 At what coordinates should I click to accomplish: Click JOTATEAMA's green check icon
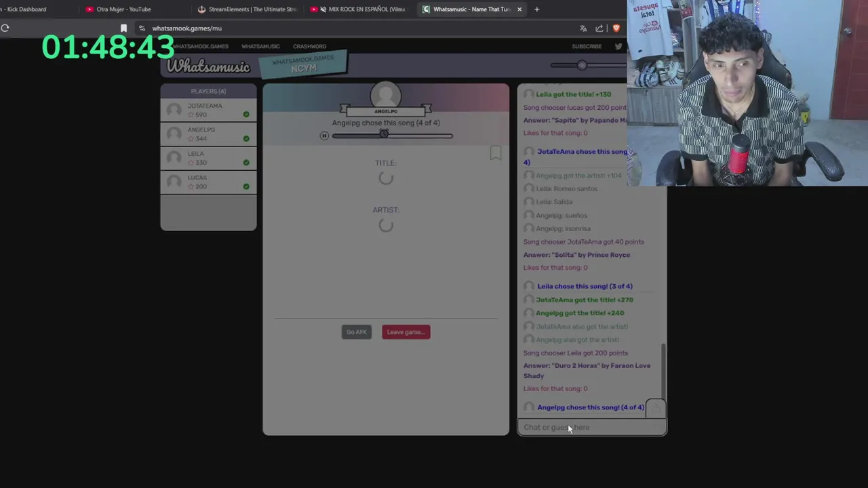[x=246, y=115]
